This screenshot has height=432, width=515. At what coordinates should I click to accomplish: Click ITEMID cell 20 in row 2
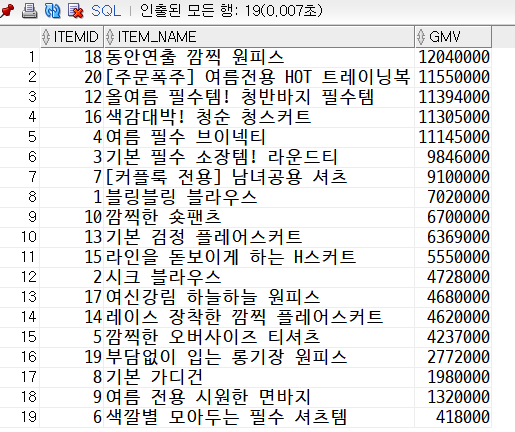click(71, 77)
